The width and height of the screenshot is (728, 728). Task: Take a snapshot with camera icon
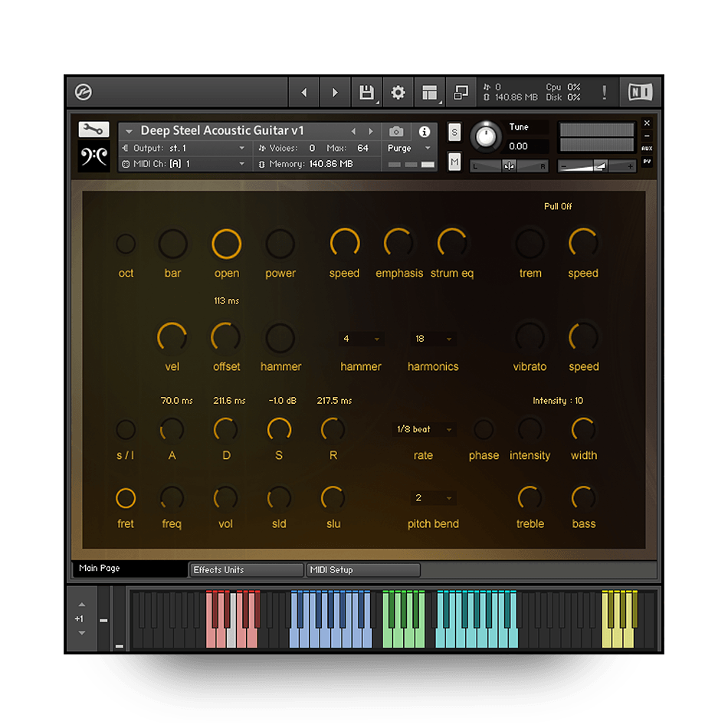(396, 132)
